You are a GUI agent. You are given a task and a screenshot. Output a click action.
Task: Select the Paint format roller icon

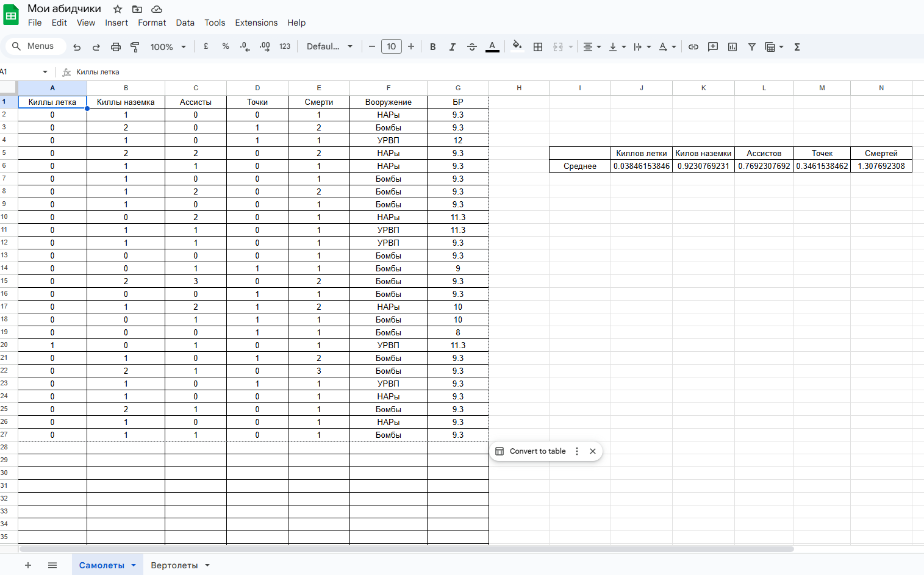(x=135, y=47)
